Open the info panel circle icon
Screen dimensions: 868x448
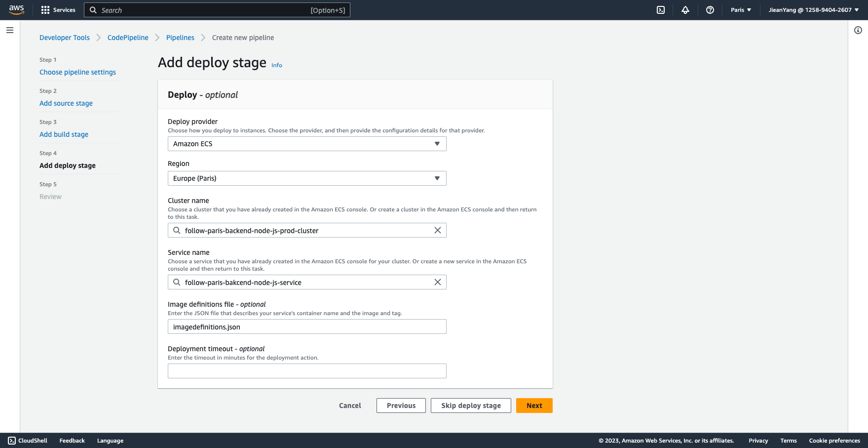858,30
